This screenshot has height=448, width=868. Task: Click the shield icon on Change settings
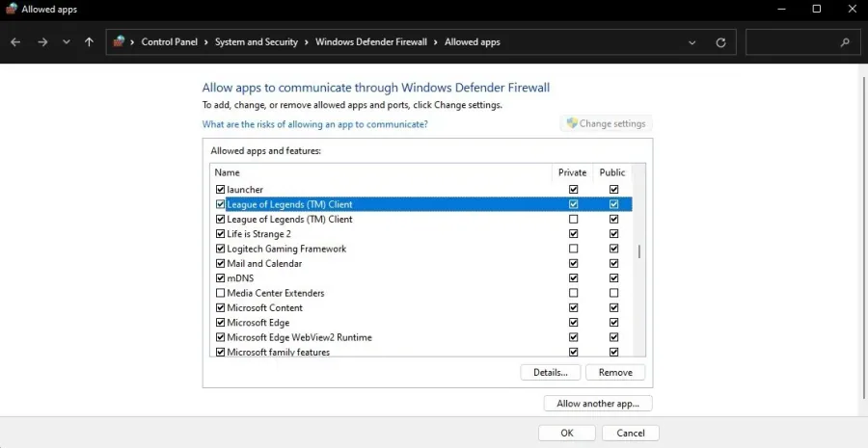click(572, 123)
